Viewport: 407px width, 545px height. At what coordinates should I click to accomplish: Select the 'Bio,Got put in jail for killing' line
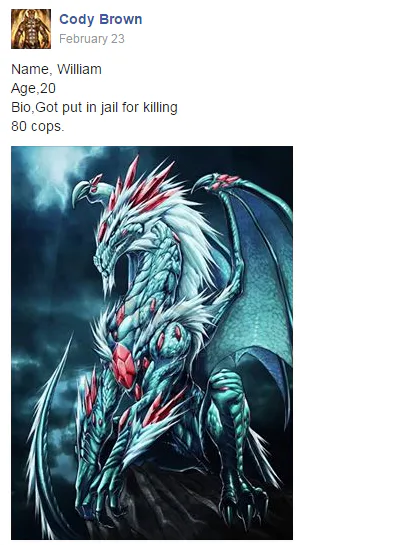click(x=94, y=107)
